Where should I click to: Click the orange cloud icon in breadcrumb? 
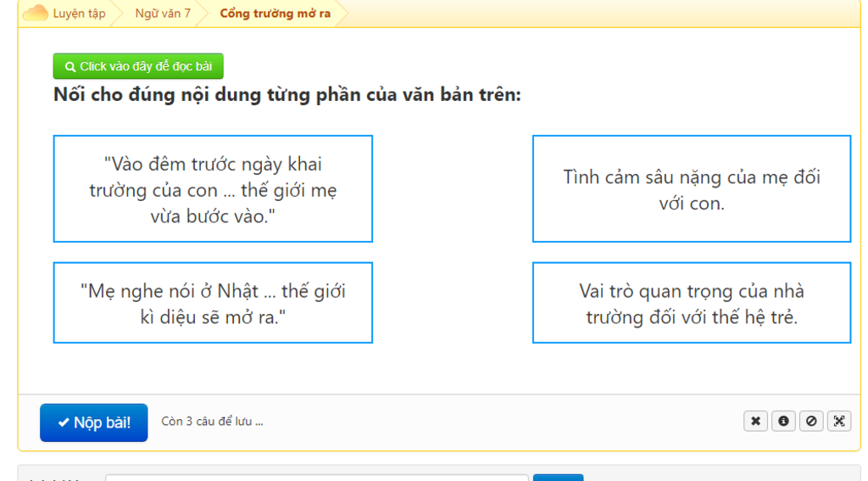36,13
